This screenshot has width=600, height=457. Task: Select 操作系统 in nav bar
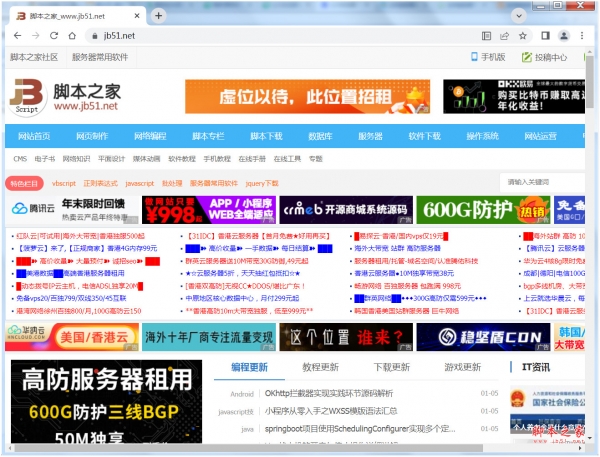pyautogui.click(x=483, y=136)
